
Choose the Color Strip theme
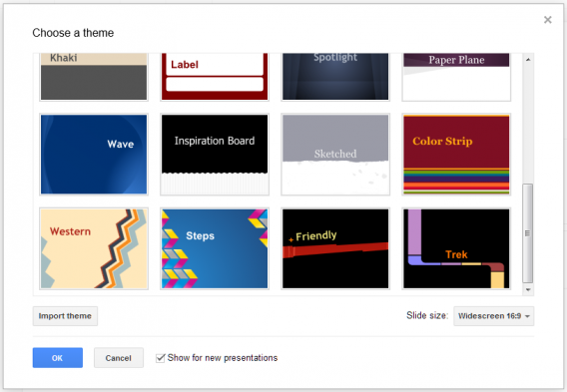pyautogui.click(x=456, y=155)
